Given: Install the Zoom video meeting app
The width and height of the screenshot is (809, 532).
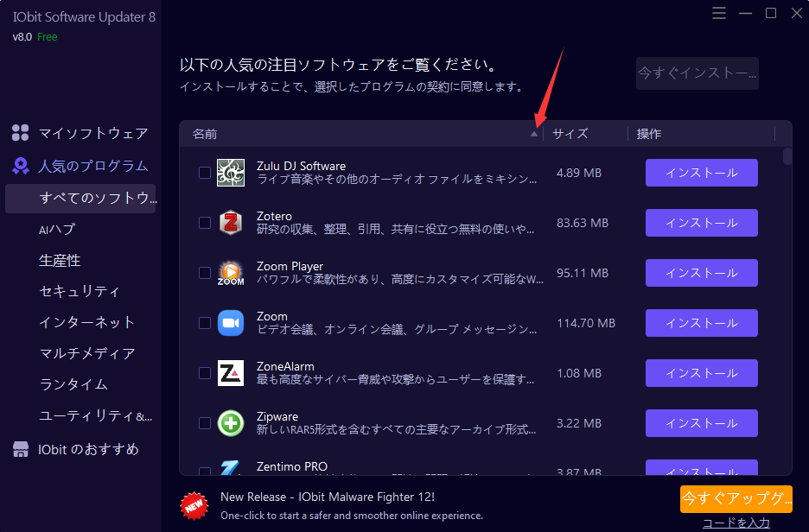Looking at the screenshot, I should coord(702,323).
